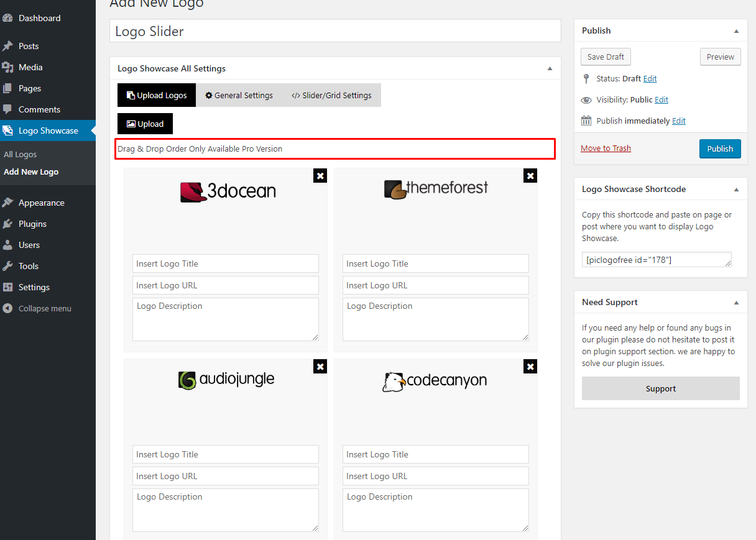Open the Logo Showcase menu
This screenshot has width=756, height=540.
tap(48, 130)
